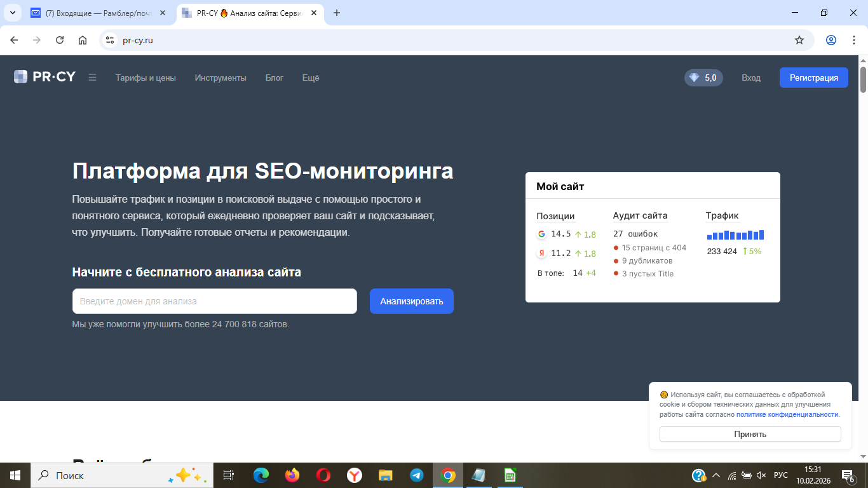Open the tab search dropdown
The image size is (868, 488).
point(12,13)
